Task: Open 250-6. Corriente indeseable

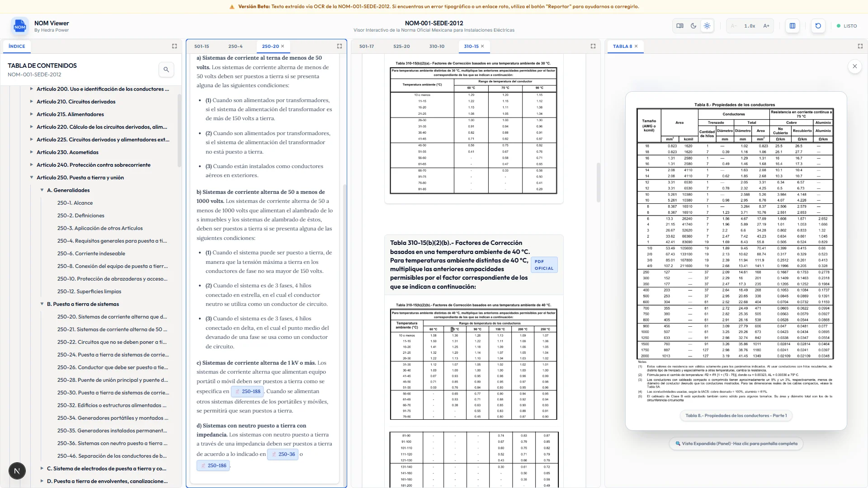Action: click(91, 253)
